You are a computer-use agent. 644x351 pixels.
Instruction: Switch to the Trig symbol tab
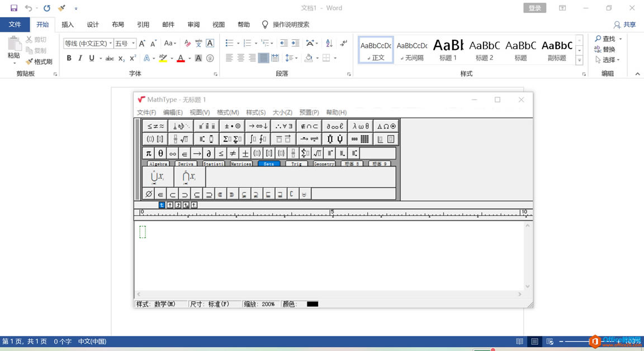(x=296, y=164)
